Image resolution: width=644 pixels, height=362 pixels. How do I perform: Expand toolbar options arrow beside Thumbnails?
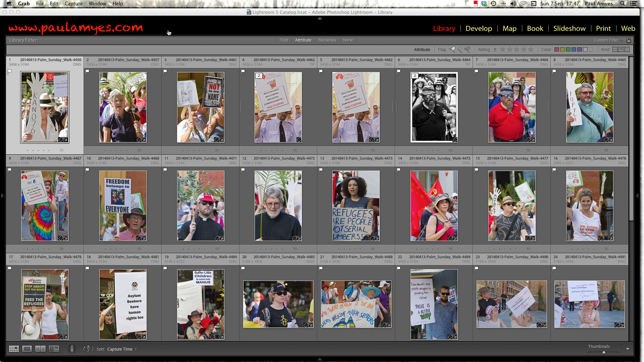(628, 349)
